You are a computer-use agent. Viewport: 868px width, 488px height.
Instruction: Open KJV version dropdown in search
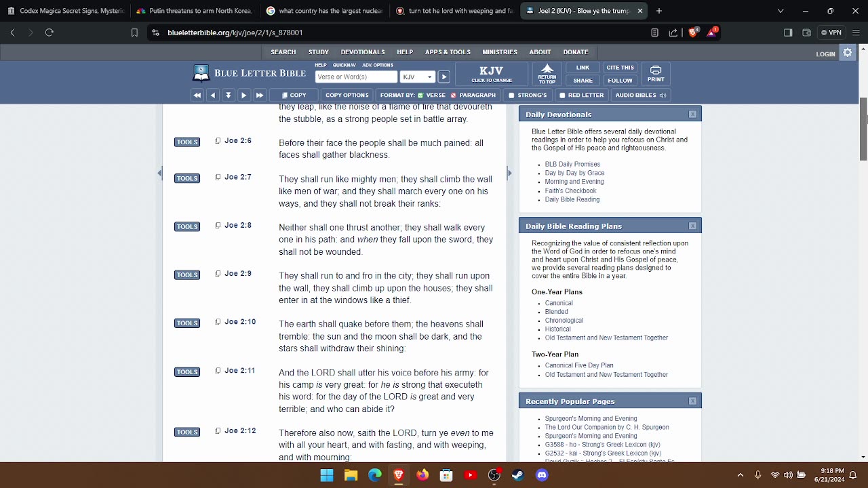[x=417, y=77]
